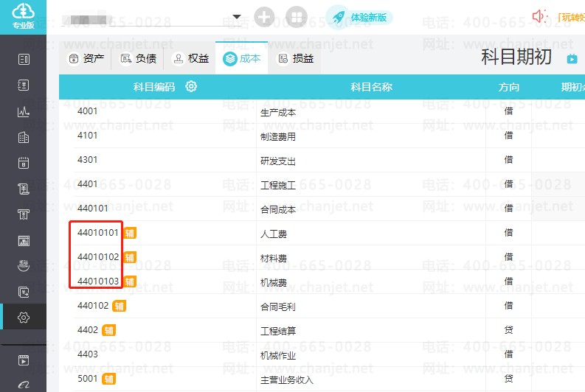Click the 科目名称 column header

tap(371, 87)
